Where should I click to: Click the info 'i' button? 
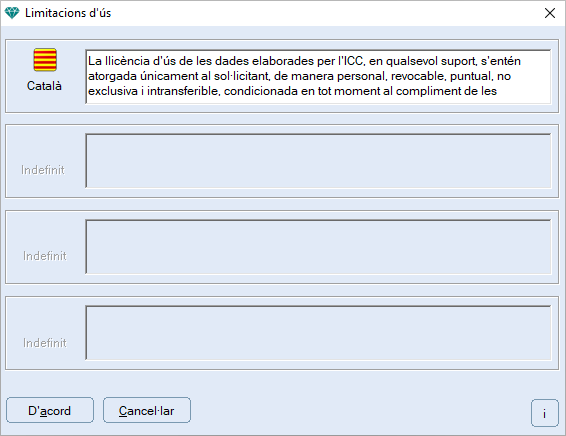coord(544,413)
